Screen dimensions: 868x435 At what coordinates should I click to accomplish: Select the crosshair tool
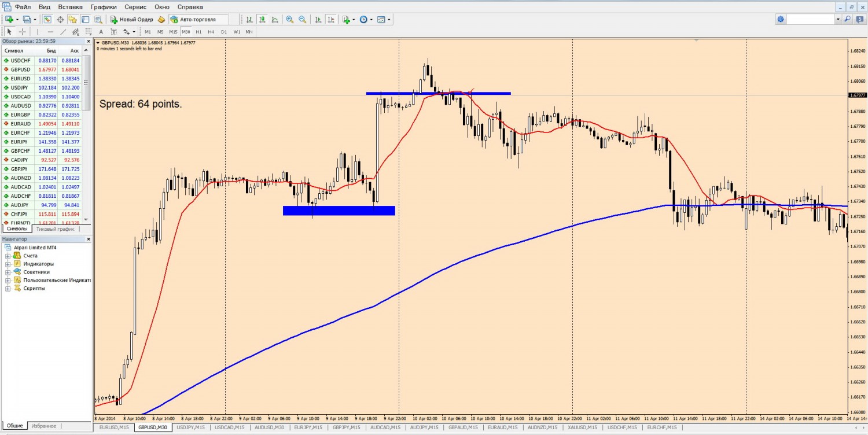(23, 32)
